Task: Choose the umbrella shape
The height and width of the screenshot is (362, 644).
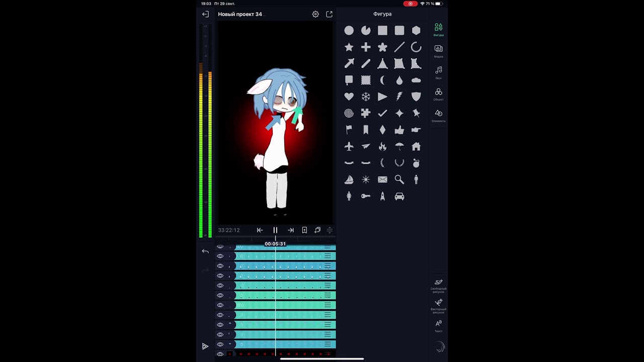Action: [x=399, y=146]
